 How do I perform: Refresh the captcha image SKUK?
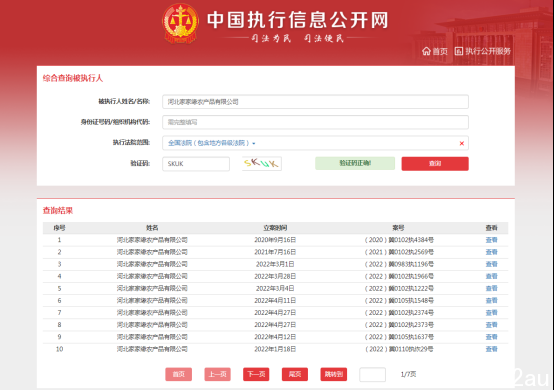[x=262, y=164]
